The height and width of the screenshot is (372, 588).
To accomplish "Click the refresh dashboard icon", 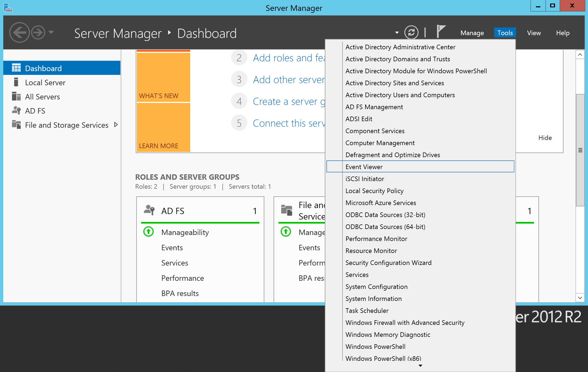I will [x=411, y=33].
